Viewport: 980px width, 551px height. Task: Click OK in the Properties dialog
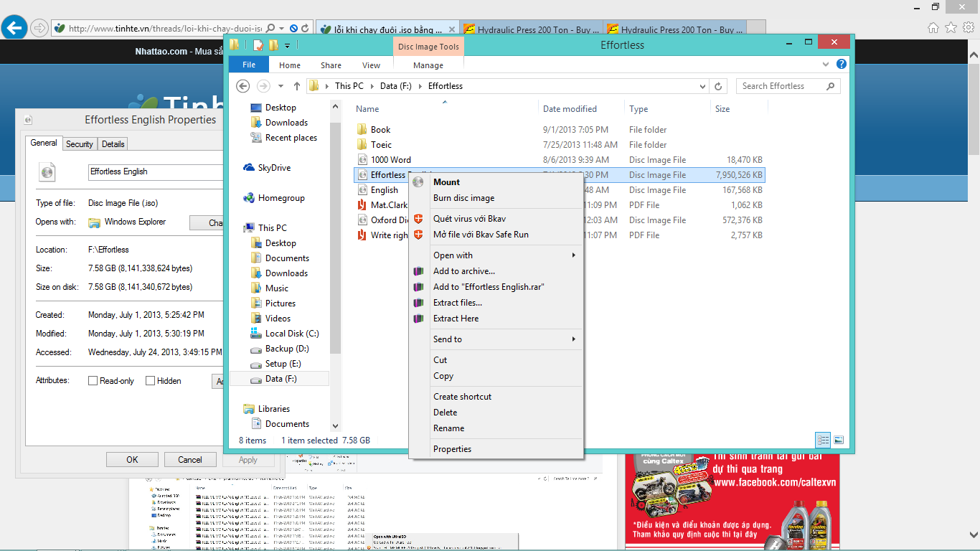click(x=132, y=460)
